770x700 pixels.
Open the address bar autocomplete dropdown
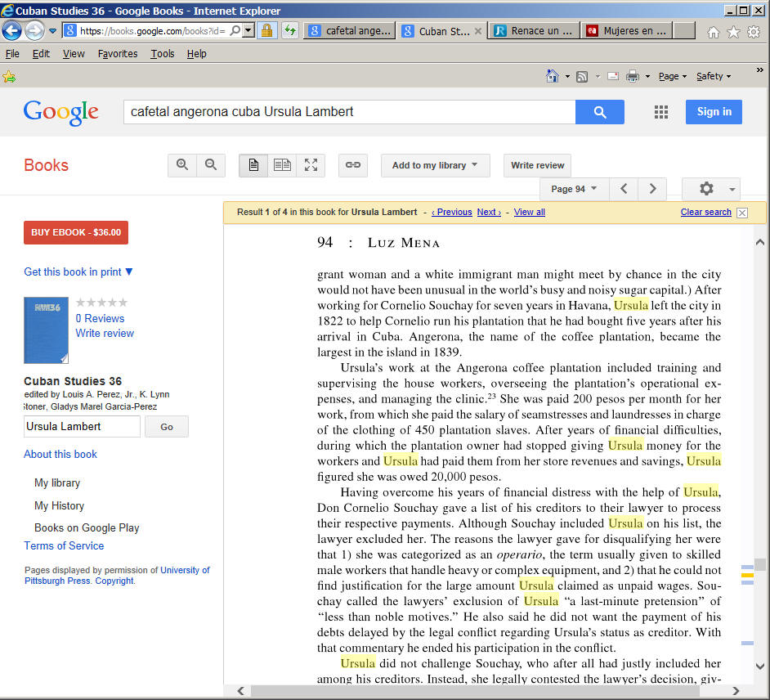click(x=249, y=31)
